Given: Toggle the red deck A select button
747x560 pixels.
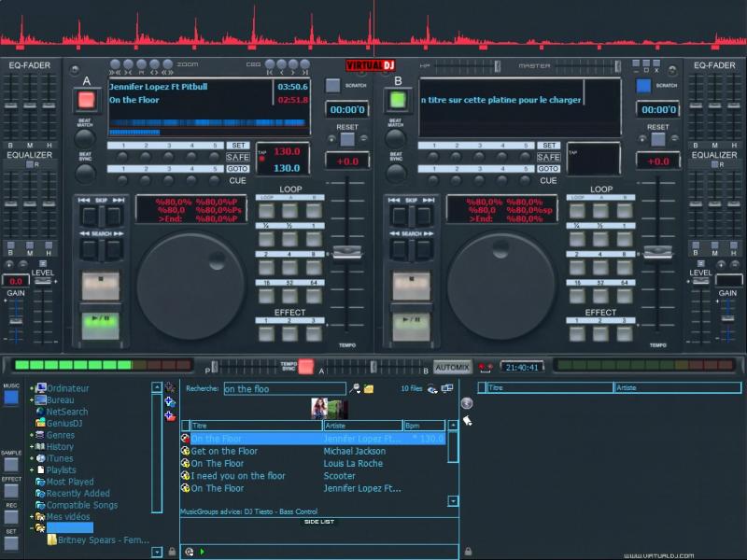Looking at the screenshot, I should (x=86, y=100).
